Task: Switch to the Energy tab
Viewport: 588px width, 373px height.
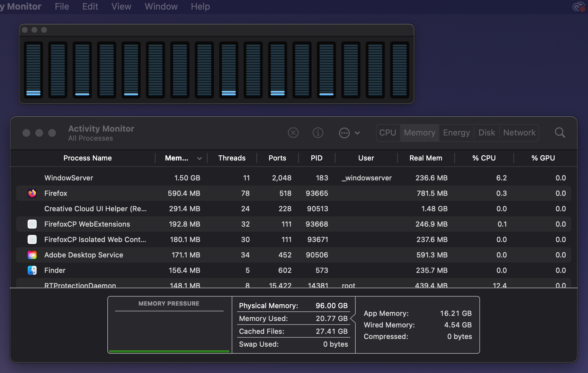Action: click(x=456, y=133)
